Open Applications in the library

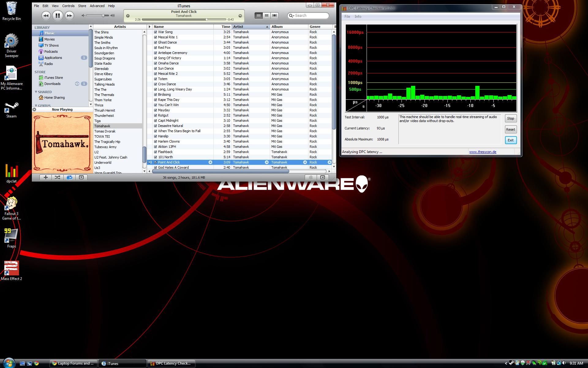(x=53, y=58)
